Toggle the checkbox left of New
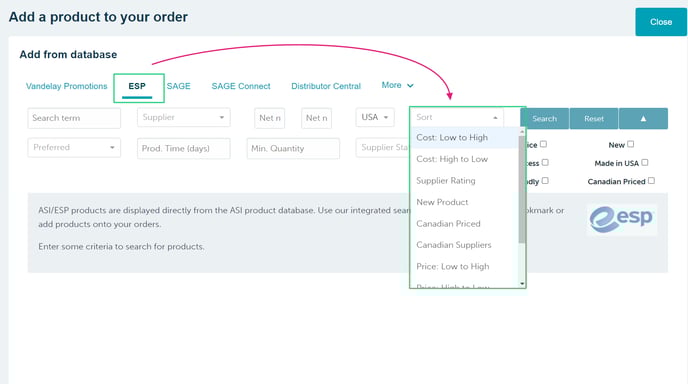This screenshot has height=384, width=688. pyautogui.click(x=543, y=144)
